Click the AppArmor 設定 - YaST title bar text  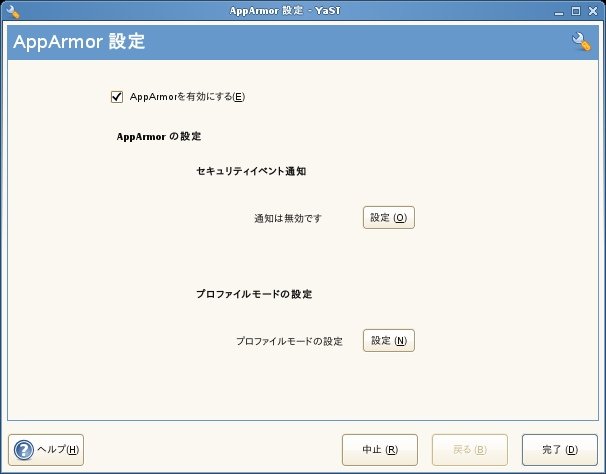(x=285, y=10)
